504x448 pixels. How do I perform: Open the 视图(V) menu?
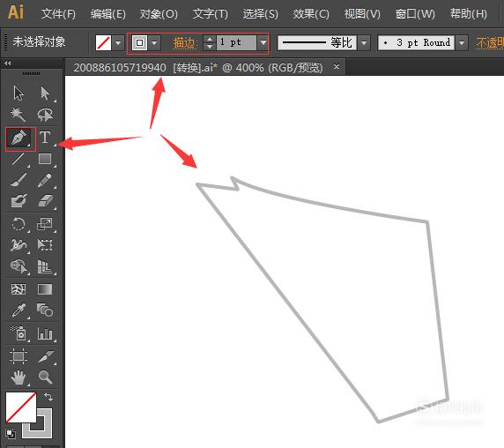pos(362,14)
